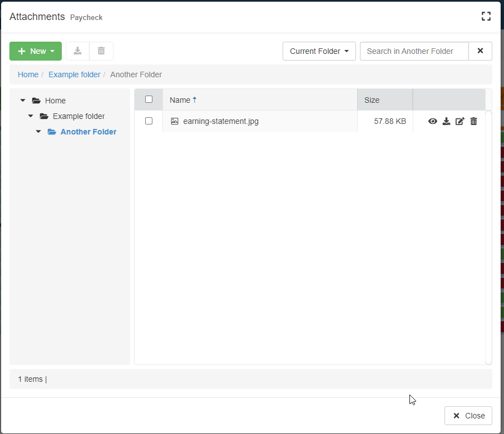Navigate to Example folder in the breadcrumb
This screenshot has height=434, width=504.
[x=75, y=74]
